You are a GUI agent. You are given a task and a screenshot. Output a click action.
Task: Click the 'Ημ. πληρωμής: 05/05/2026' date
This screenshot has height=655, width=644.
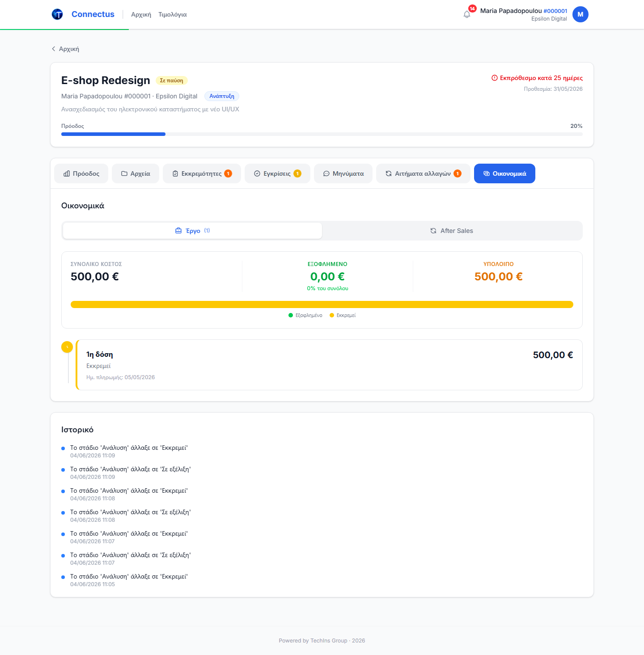click(x=121, y=377)
